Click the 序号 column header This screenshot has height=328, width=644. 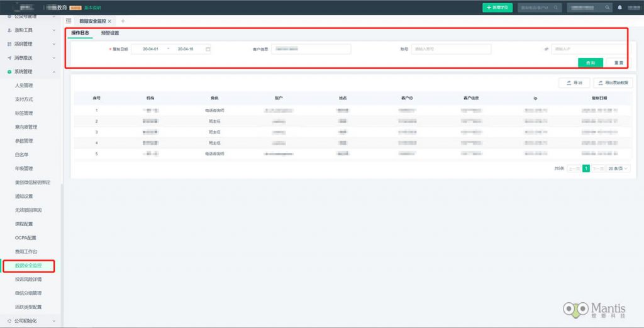pyautogui.click(x=96, y=98)
